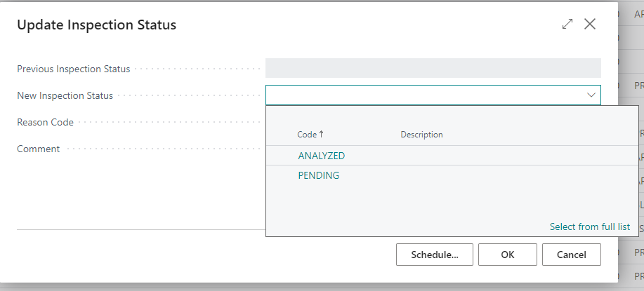
Task: Expand the dialog to full screen
Action: (567, 25)
